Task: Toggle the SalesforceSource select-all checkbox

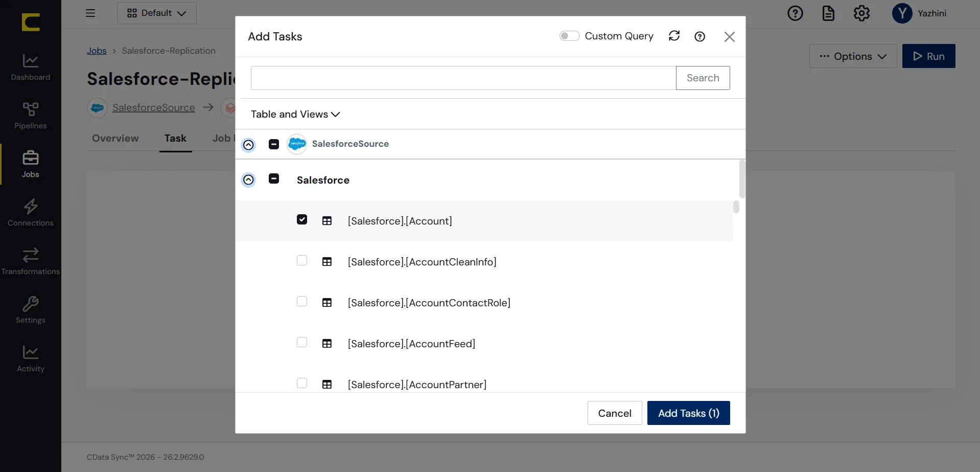Action: pyautogui.click(x=274, y=144)
